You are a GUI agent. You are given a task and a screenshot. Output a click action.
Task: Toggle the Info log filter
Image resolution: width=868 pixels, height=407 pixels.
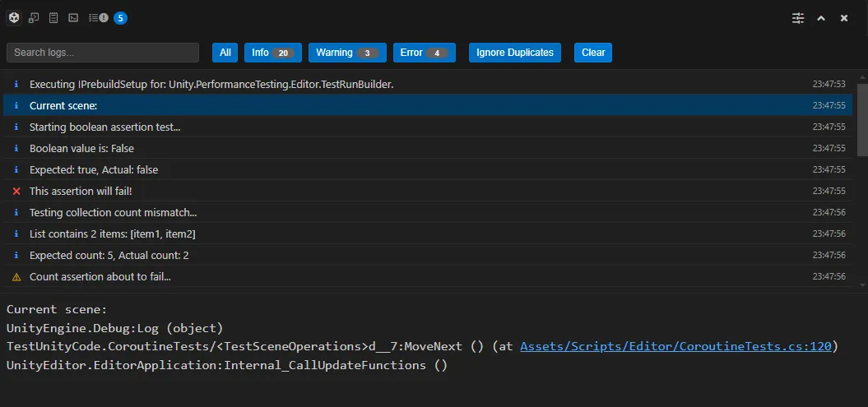[x=273, y=53]
